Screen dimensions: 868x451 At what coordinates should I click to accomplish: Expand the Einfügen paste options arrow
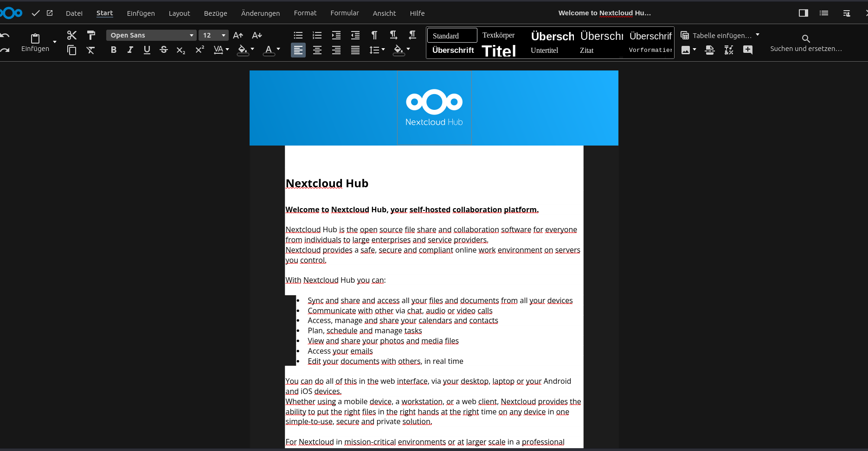[x=55, y=42]
